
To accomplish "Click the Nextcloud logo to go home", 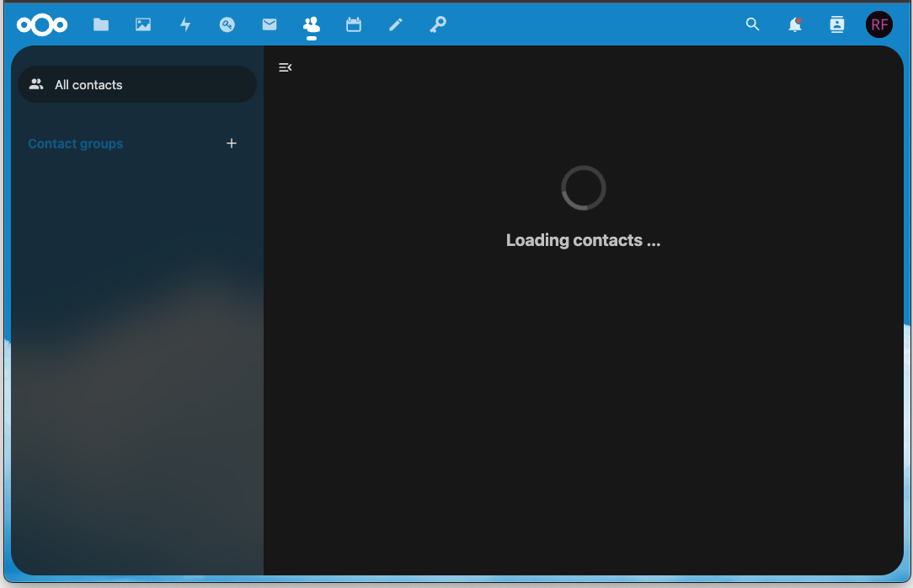I will pyautogui.click(x=42, y=24).
